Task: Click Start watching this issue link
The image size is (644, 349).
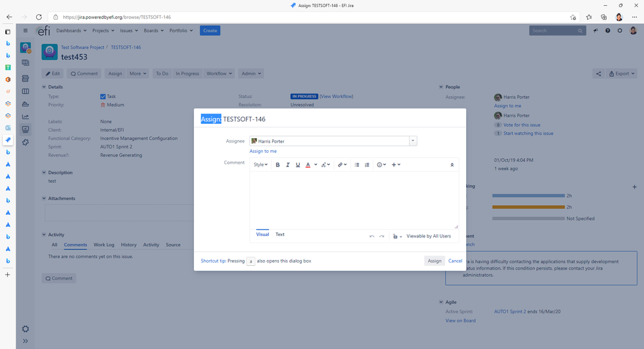Action: click(528, 134)
